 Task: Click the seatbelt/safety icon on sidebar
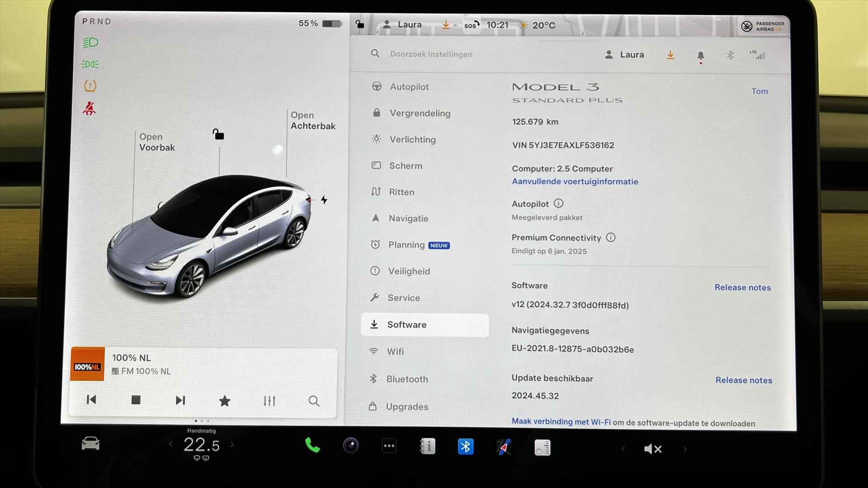90,108
